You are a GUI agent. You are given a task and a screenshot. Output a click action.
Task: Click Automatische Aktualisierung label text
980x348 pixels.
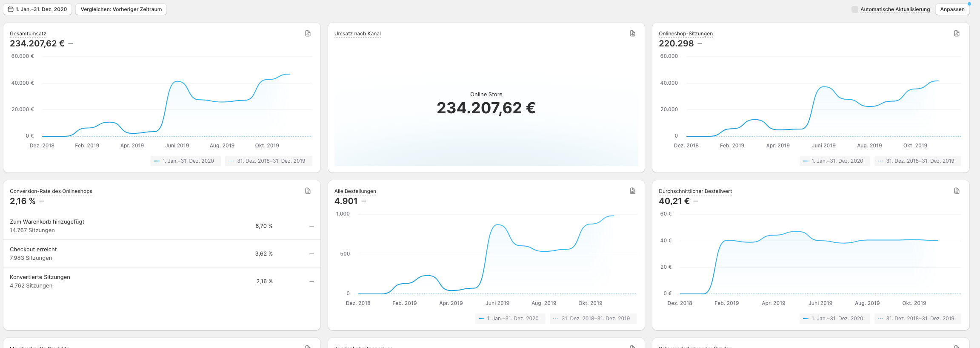coord(895,9)
